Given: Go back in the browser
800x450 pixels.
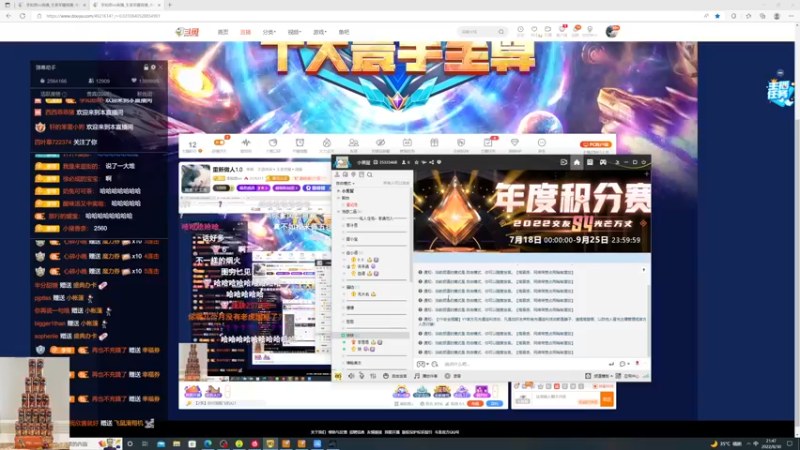Looking at the screenshot, I should 9,16.
